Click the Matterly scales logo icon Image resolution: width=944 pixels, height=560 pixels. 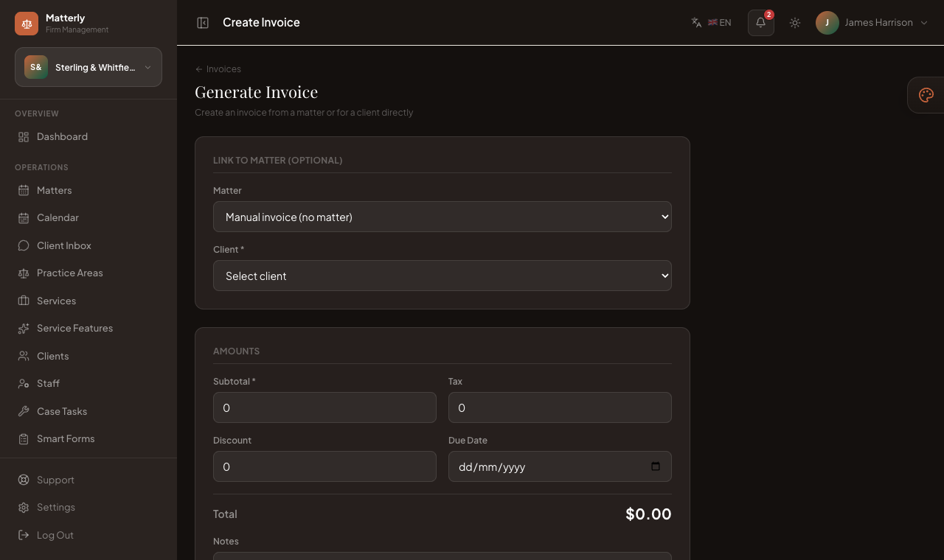27,24
